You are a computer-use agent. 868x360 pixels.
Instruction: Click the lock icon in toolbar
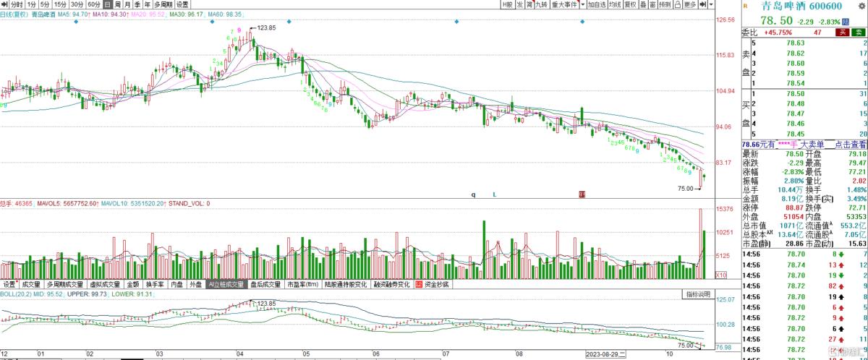point(678,4)
